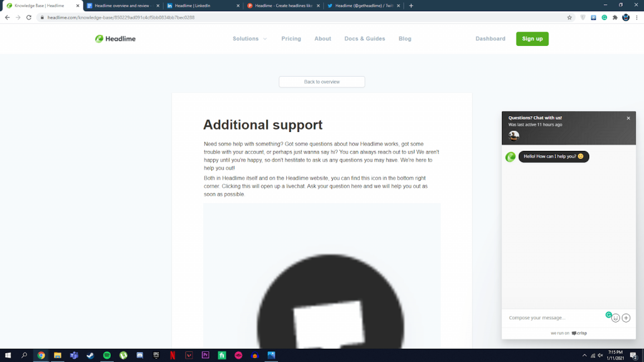644x362 pixels.
Task: Open the Extensions puzzle menu
Action: click(615, 18)
